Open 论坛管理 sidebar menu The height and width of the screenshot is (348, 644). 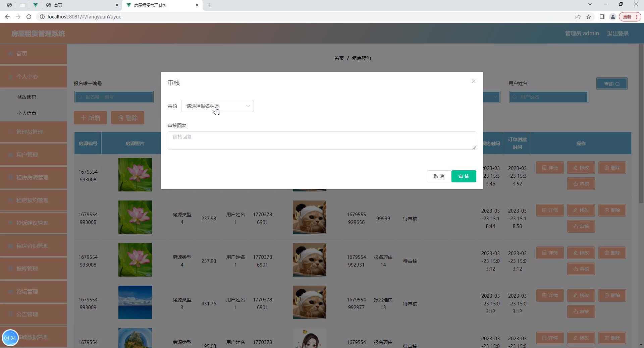34,292
